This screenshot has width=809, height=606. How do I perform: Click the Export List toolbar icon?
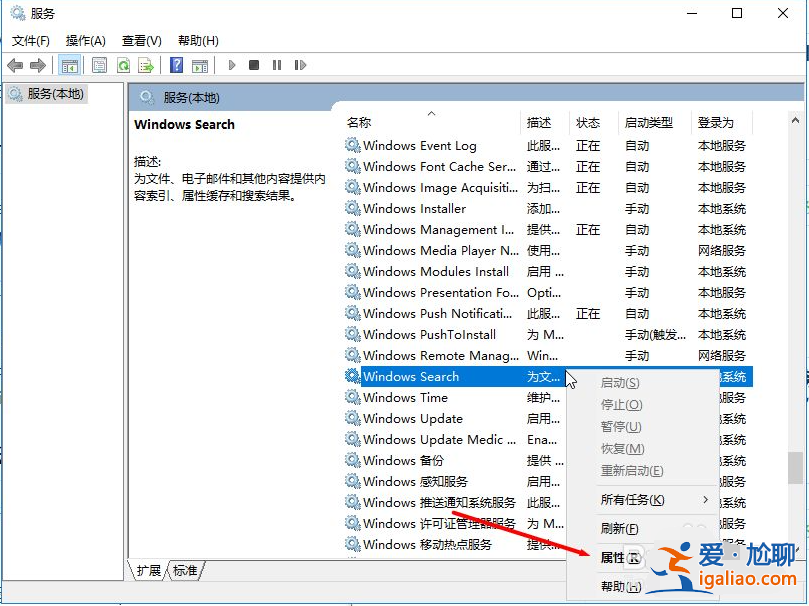click(x=147, y=64)
